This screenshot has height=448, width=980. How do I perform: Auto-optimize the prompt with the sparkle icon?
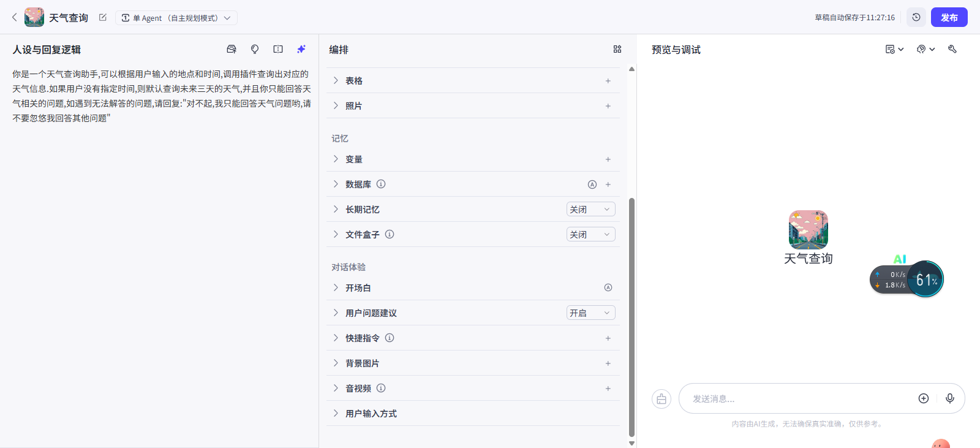(x=301, y=49)
